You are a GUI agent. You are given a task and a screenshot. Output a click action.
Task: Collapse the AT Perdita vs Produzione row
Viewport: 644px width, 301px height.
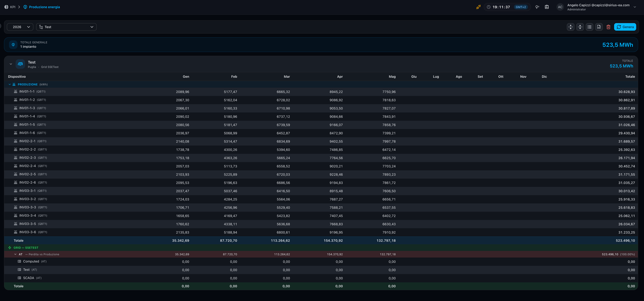pyautogui.click(x=15, y=254)
